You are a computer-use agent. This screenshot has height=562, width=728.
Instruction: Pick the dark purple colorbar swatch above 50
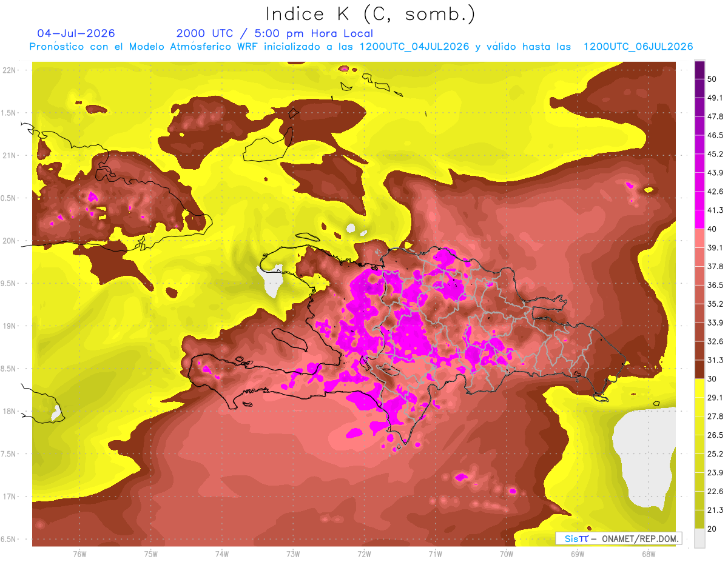pos(699,69)
